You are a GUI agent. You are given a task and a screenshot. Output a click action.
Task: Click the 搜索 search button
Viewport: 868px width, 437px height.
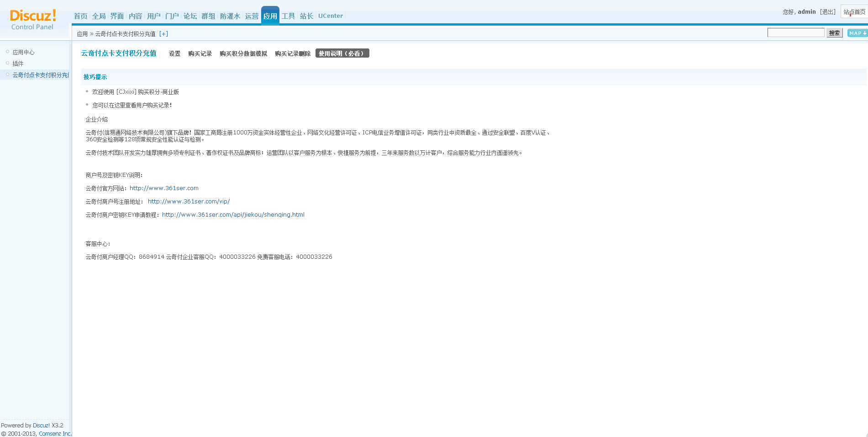point(835,33)
